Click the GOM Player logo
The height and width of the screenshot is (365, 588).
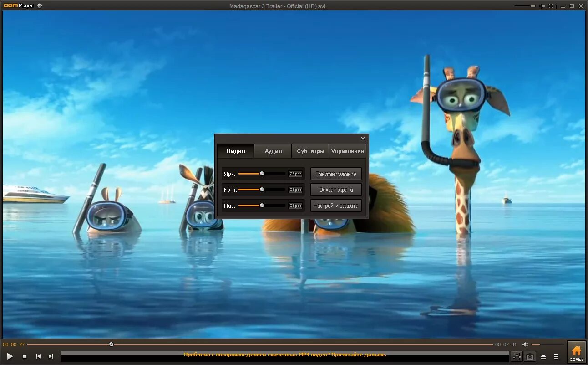click(x=19, y=6)
